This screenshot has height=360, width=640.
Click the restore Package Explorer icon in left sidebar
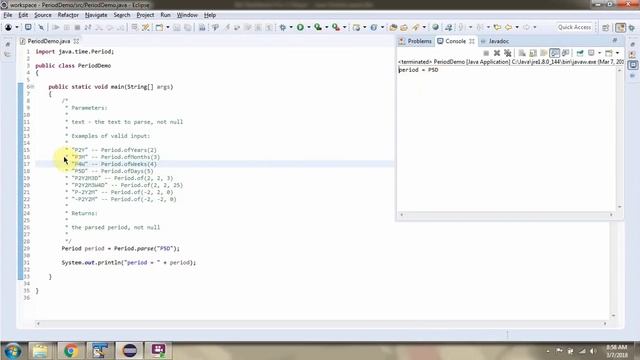pyautogui.click(x=7, y=44)
